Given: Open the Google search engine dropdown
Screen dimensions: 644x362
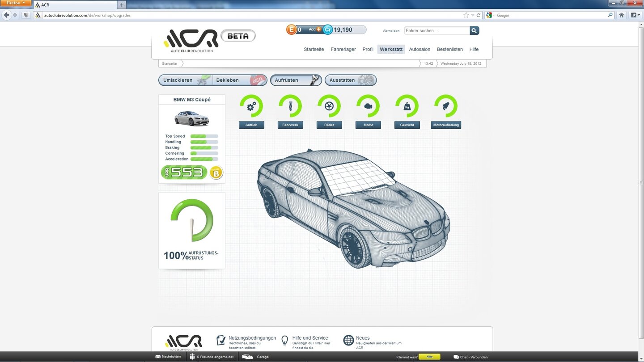Looking at the screenshot, I should pos(491,15).
